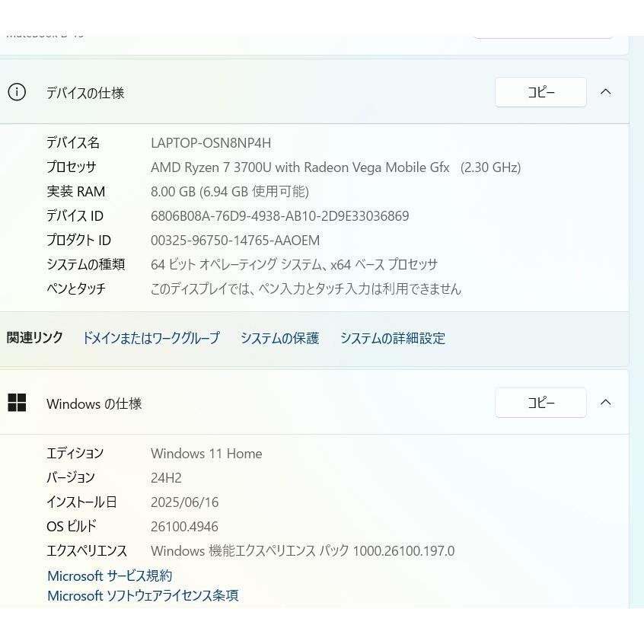Click the info icon beside デバイスの仕様
This screenshot has width=644, height=644.
16,92
